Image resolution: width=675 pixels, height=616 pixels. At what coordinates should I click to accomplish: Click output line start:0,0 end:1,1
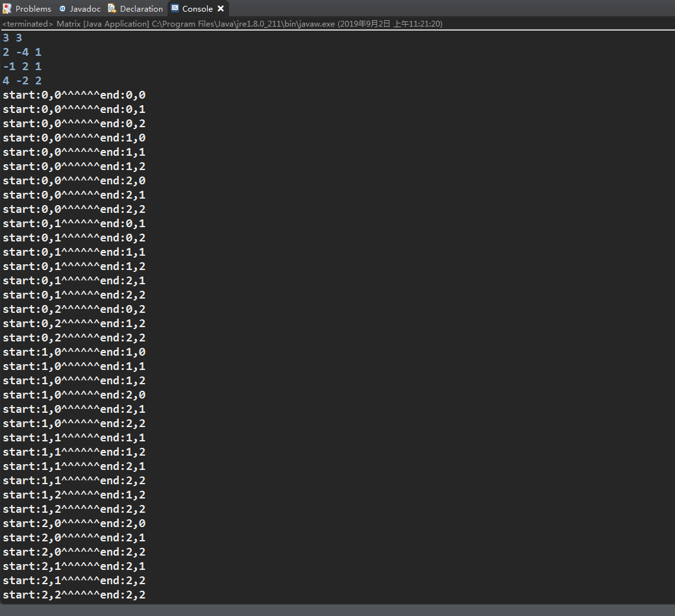74,152
